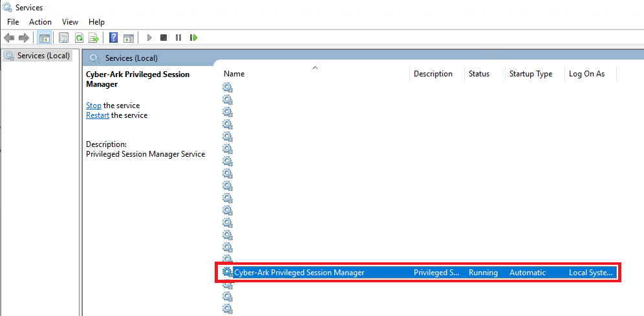
Task: Click the Start Service play icon
Action: pos(149,38)
